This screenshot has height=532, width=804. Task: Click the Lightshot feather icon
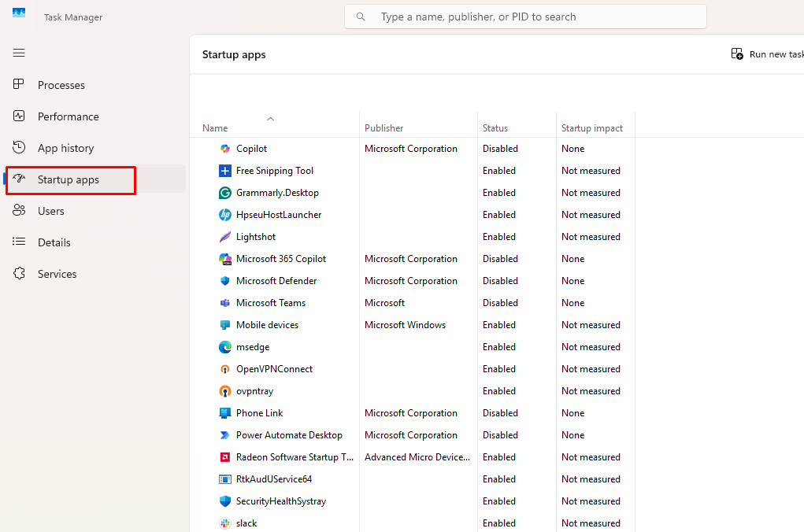coord(225,237)
